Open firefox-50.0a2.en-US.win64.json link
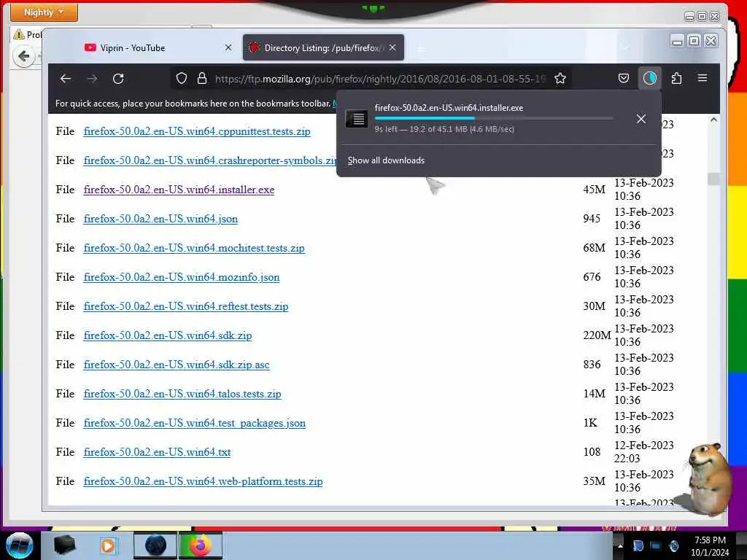The height and width of the screenshot is (560, 747). [160, 219]
